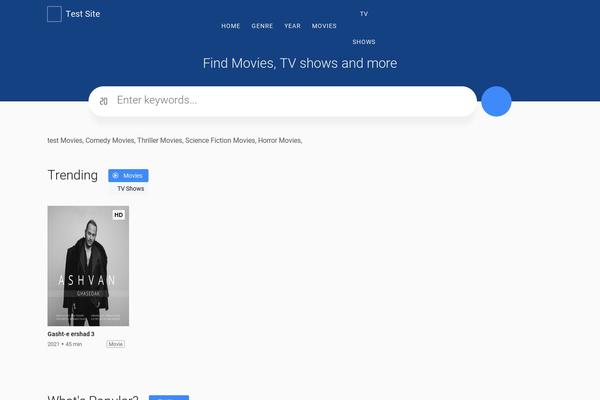Go to TV Shows in navigation
This screenshot has height=400, width=600.
(364, 28)
